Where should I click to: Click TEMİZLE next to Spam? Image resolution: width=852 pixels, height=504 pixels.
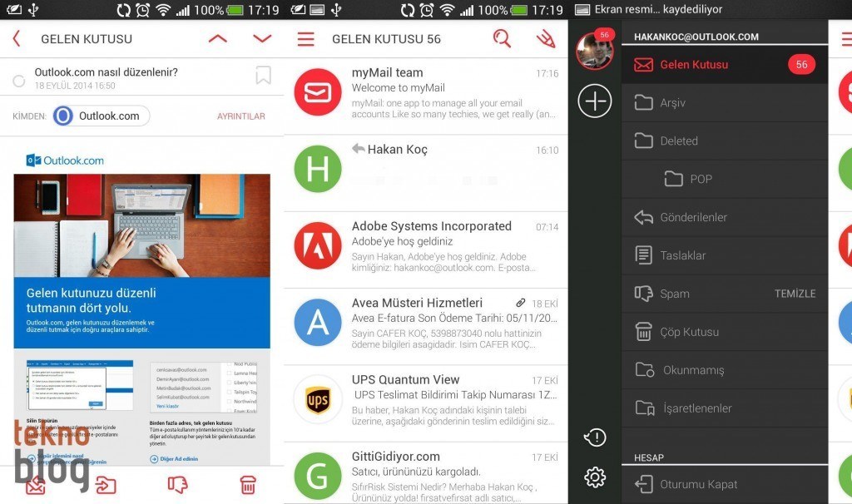point(795,294)
